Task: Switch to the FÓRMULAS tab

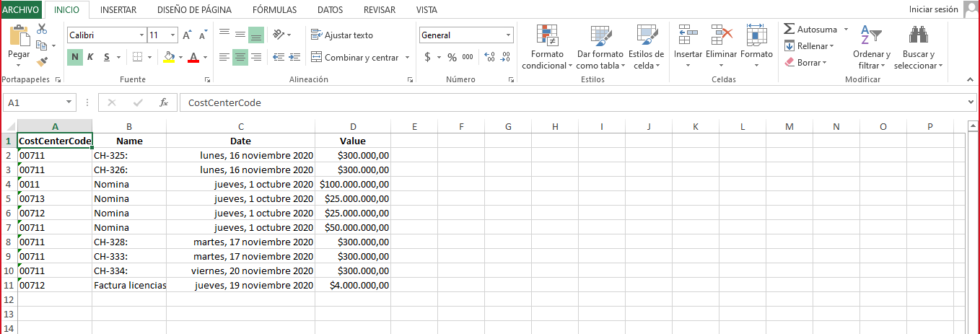Action: point(274,9)
